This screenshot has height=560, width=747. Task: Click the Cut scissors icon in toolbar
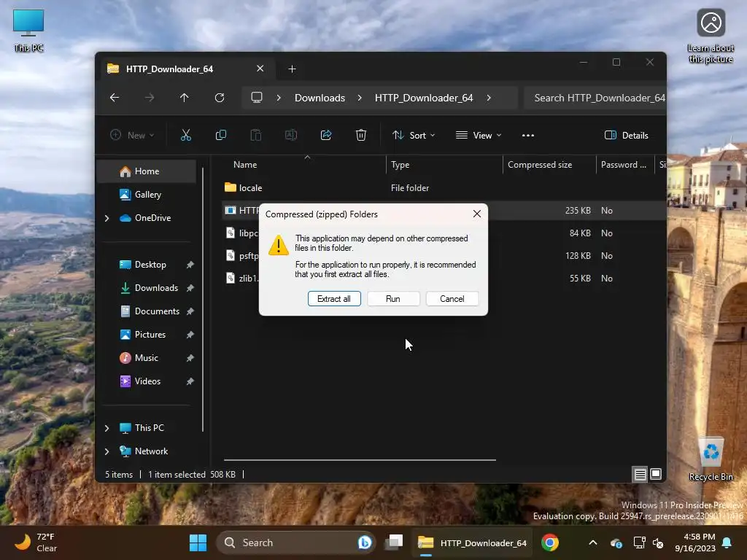(186, 135)
